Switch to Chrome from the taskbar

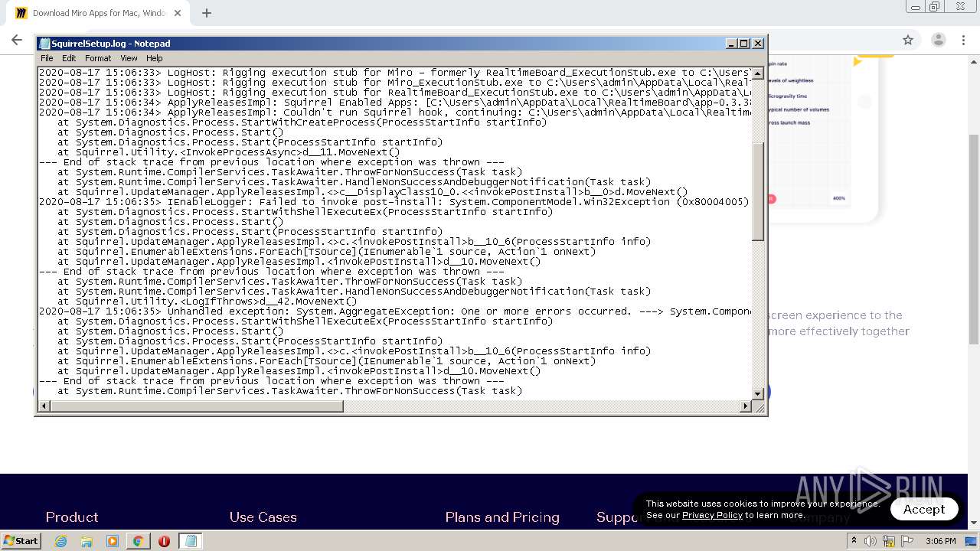tap(138, 541)
